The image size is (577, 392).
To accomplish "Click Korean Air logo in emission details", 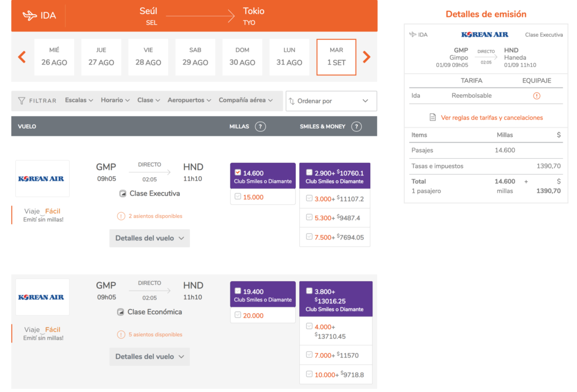I will coord(485,34).
